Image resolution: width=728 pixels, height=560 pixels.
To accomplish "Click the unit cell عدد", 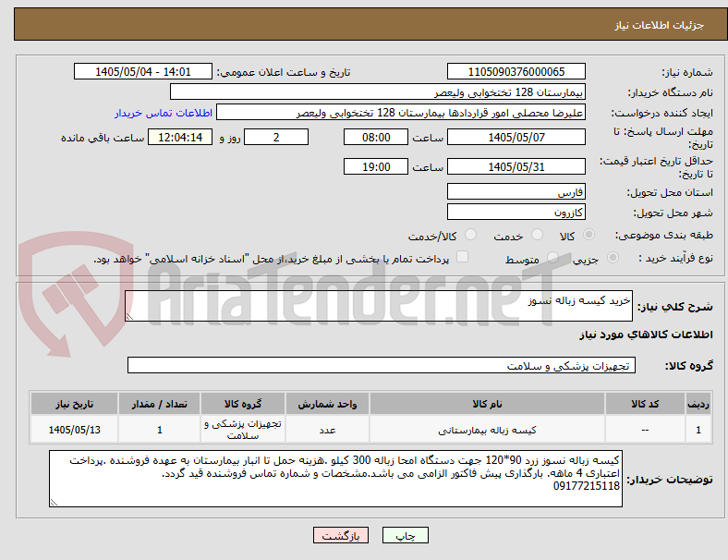I will [x=327, y=430].
